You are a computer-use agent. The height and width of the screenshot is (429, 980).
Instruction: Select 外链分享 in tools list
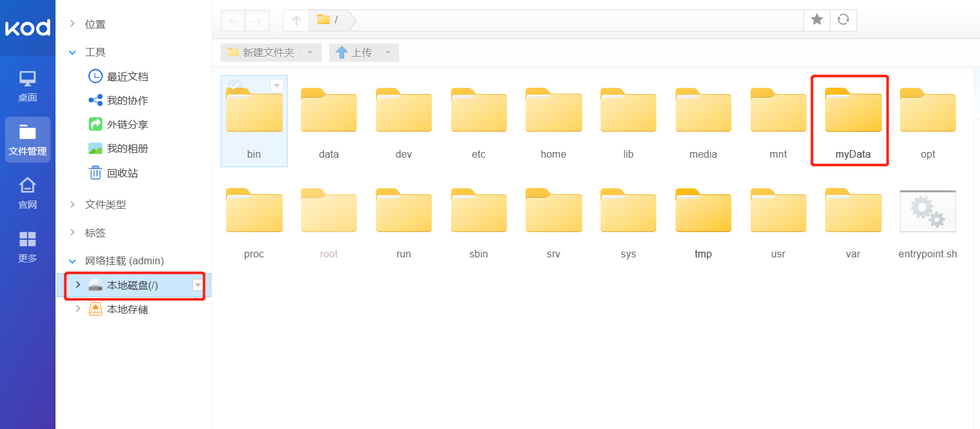(127, 124)
